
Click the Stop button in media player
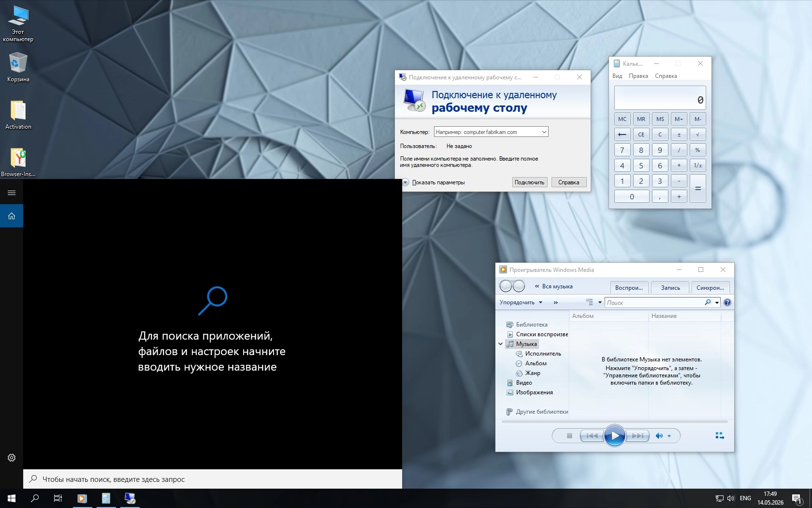(569, 436)
